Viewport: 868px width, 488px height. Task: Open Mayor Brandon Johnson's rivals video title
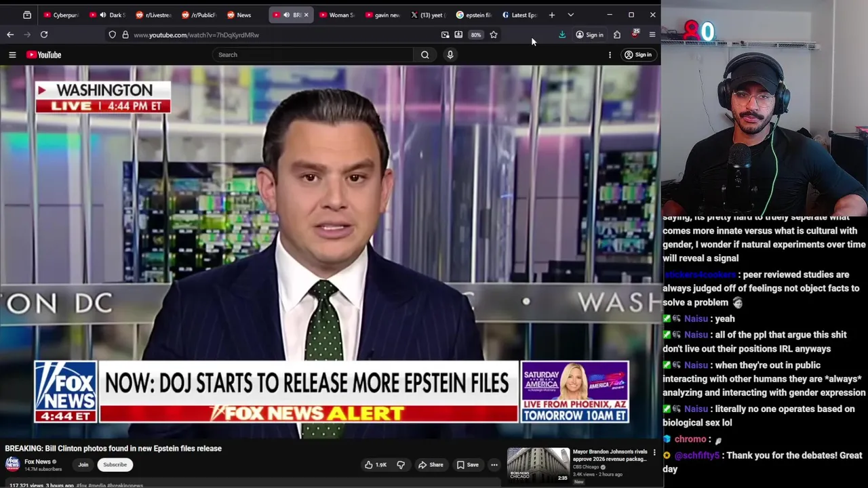click(x=610, y=455)
